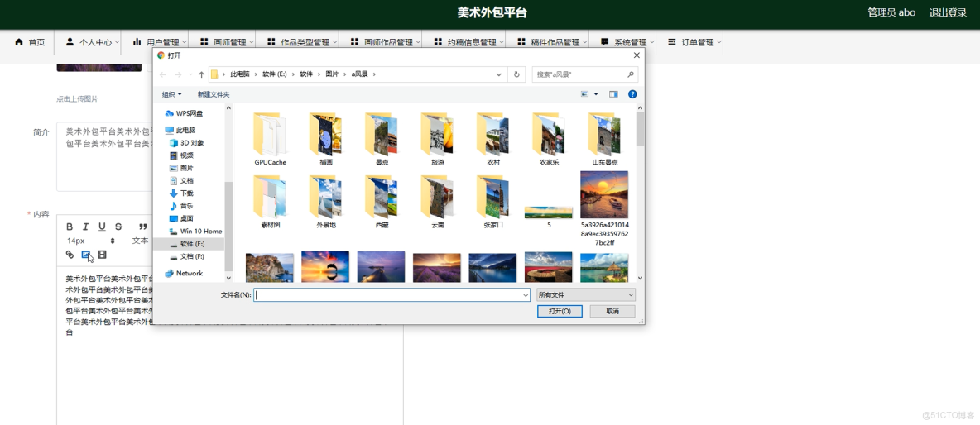Select 3D 对象 in the navigation pane
The image size is (980, 425).
point(187,143)
